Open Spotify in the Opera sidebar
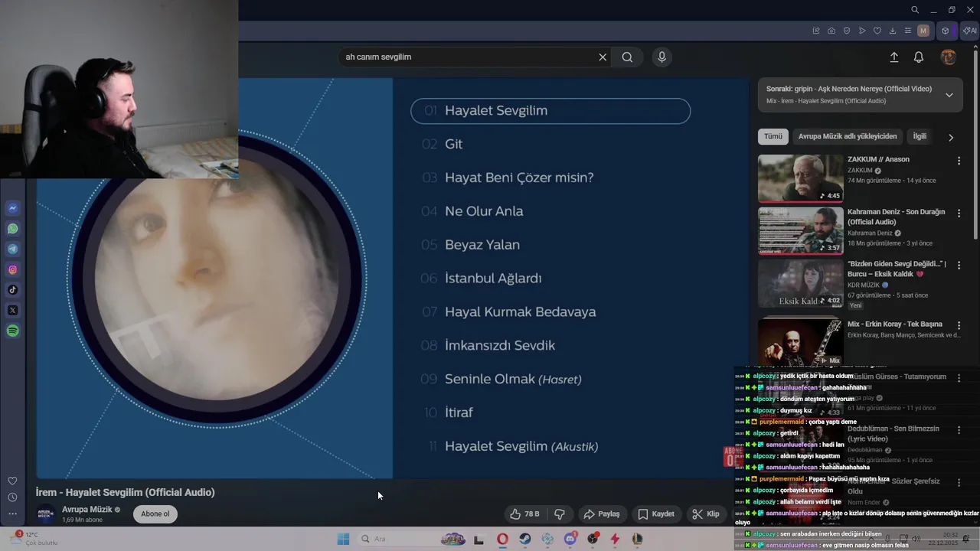980x551 pixels. coord(13,331)
